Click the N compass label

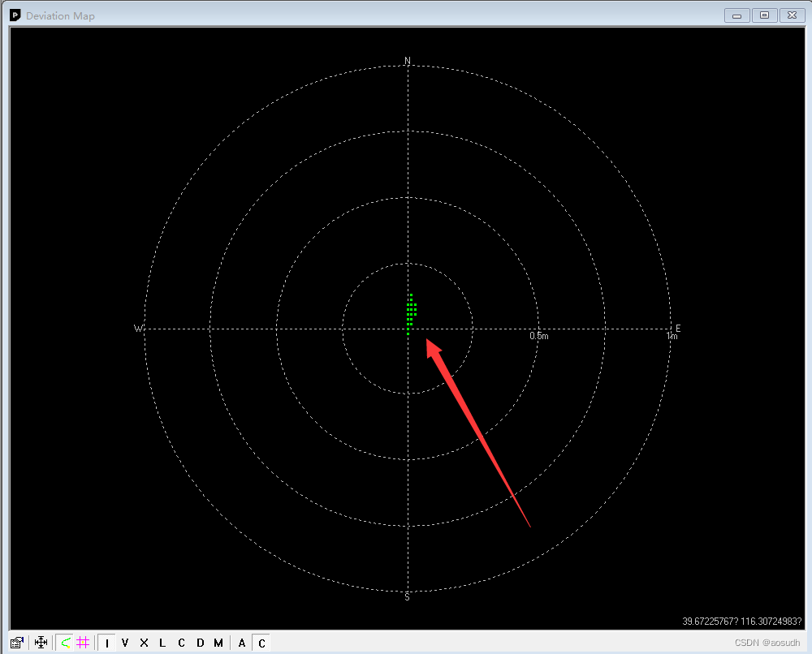[x=408, y=61]
